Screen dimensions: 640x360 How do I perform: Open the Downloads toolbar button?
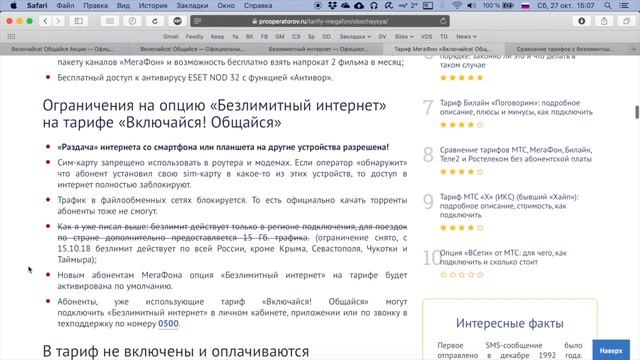coord(582,21)
